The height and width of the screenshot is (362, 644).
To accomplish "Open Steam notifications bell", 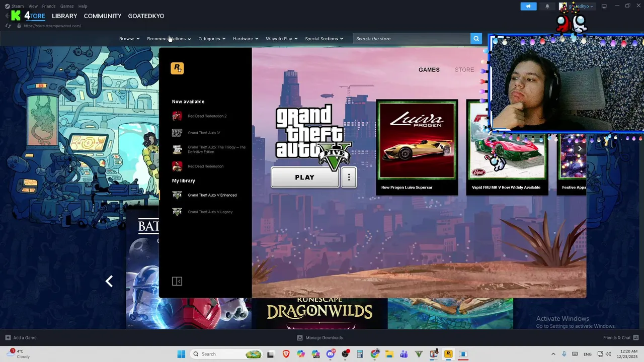I will pos(547,7).
